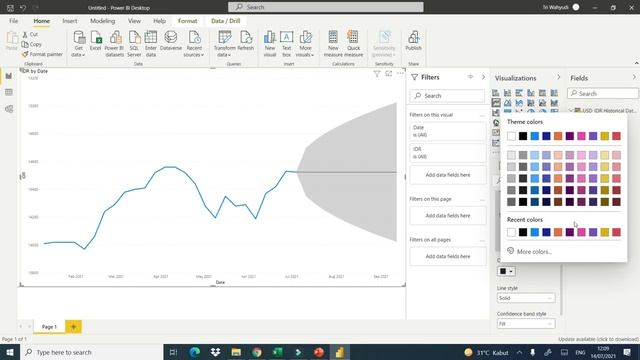The height and width of the screenshot is (360, 640).
Task: Collapse the Filters pane
Action: tap(483, 77)
